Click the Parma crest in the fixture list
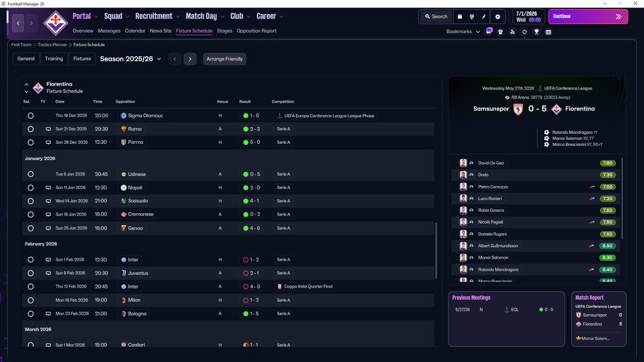The width and height of the screenshot is (644, 362). pyautogui.click(x=124, y=142)
